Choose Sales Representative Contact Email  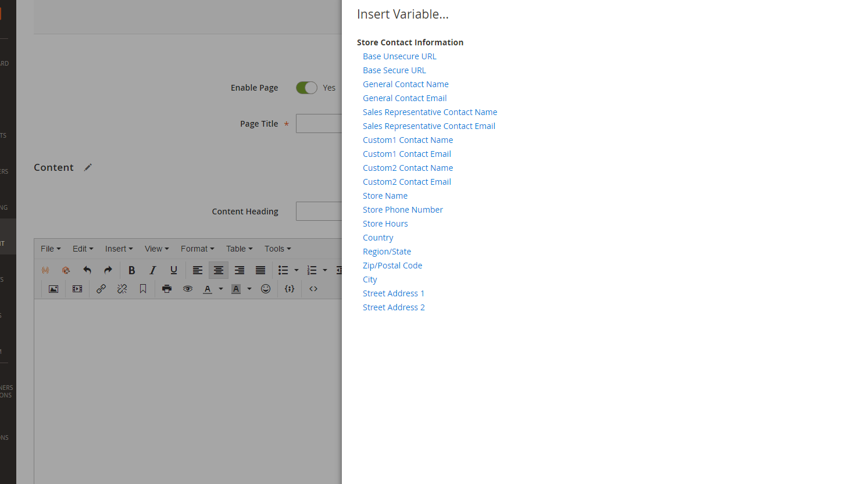[429, 126]
